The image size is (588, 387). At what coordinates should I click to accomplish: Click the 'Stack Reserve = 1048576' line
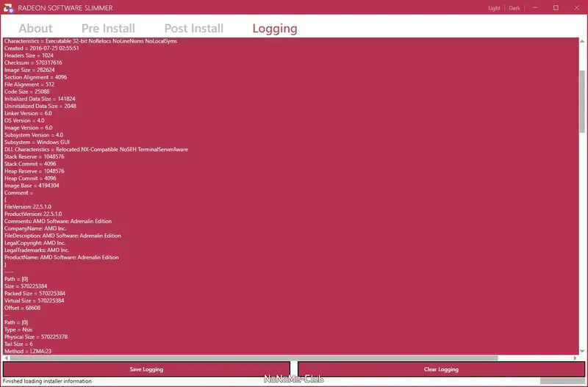click(34, 156)
